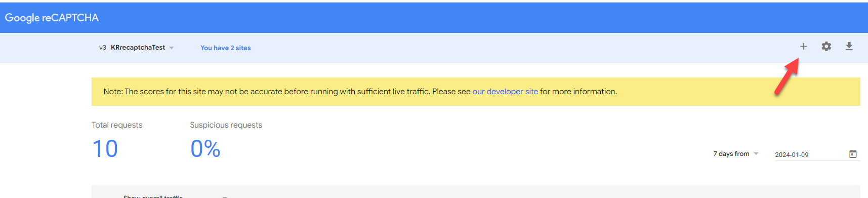Open the calendar date picker icon
This screenshot has width=868, height=198.
click(853, 154)
